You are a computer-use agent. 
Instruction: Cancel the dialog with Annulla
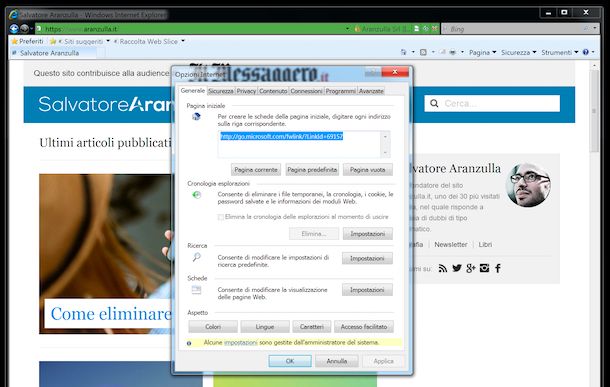click(337, 361)
